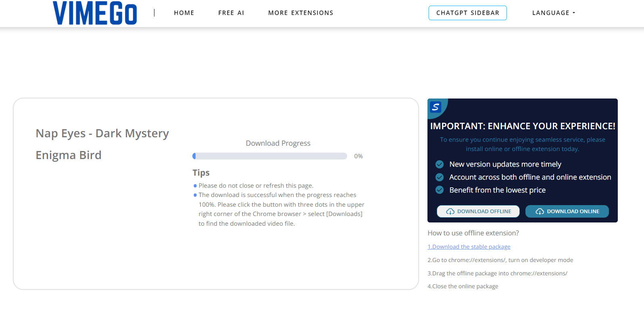Click 'New version updates more timely' text

point(505,164)
